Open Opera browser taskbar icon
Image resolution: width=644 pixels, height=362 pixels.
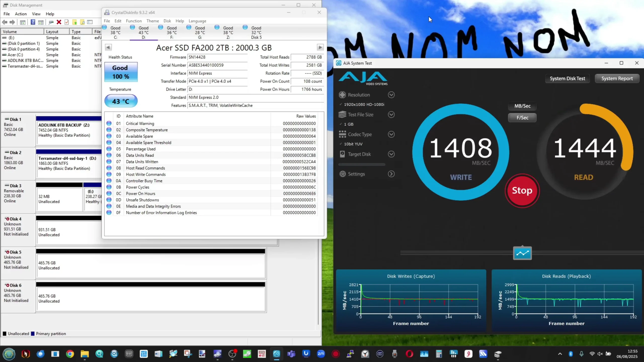tap(409, 354)
